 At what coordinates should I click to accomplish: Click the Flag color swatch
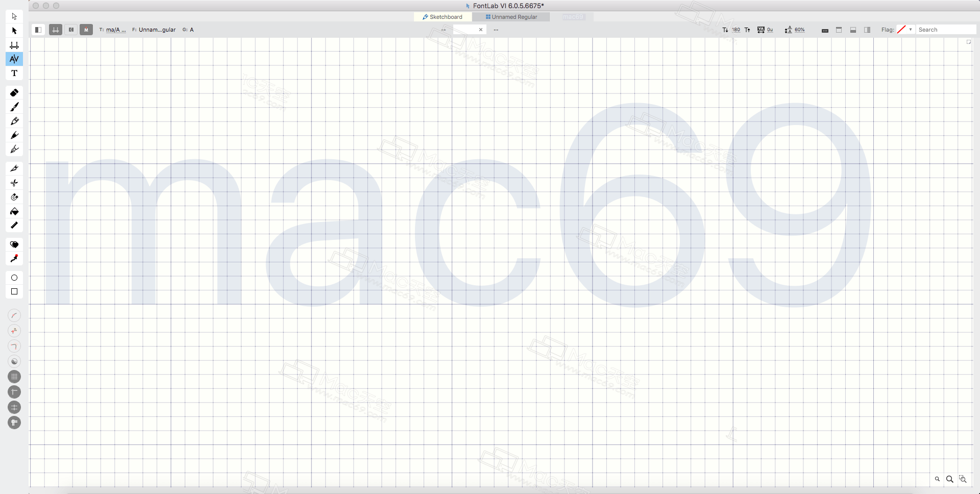[901, 30]
